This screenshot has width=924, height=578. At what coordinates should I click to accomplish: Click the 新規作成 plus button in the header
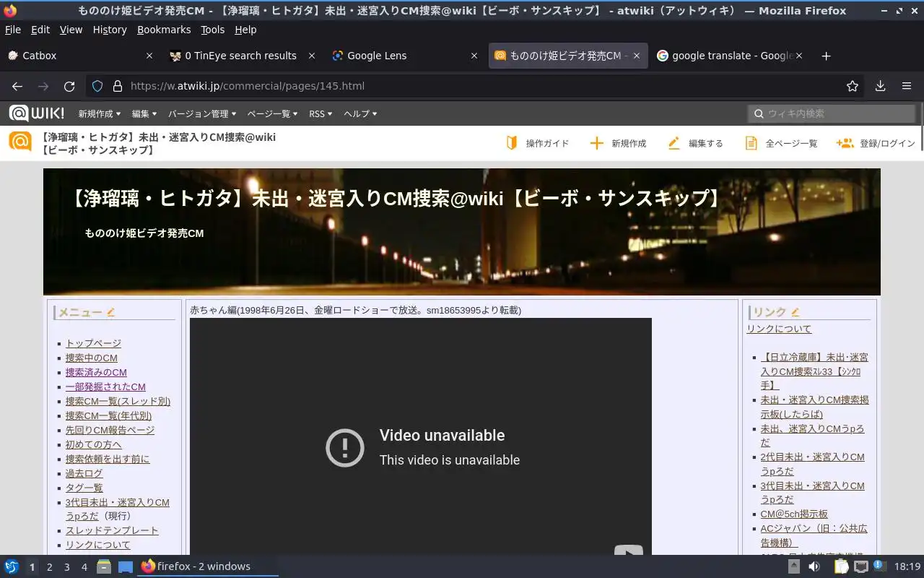[618, 143]
